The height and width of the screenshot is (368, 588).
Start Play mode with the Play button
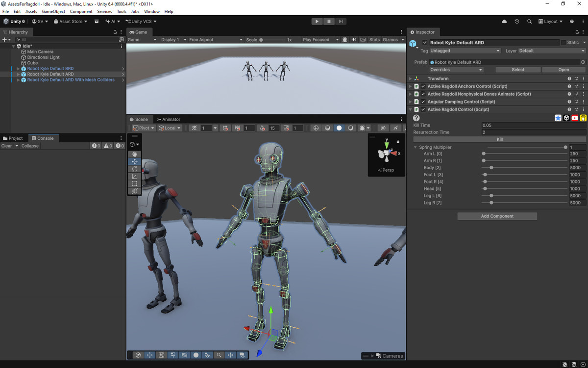click(x=317, y=22)
